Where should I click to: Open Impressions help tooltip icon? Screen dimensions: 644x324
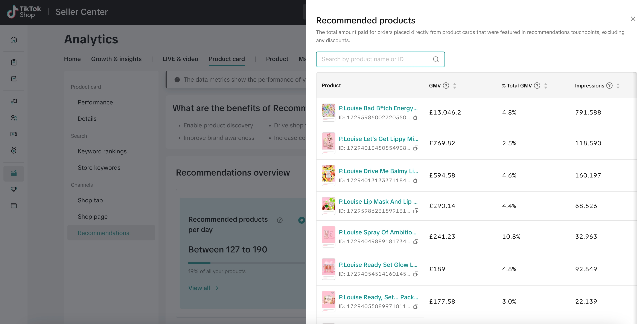[x=609, y=86]
